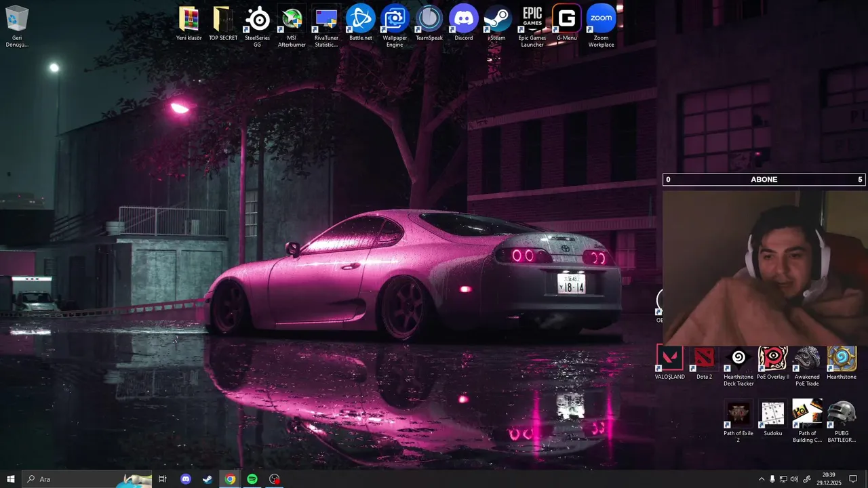Click the microphone tray icon

coord(772,479)
